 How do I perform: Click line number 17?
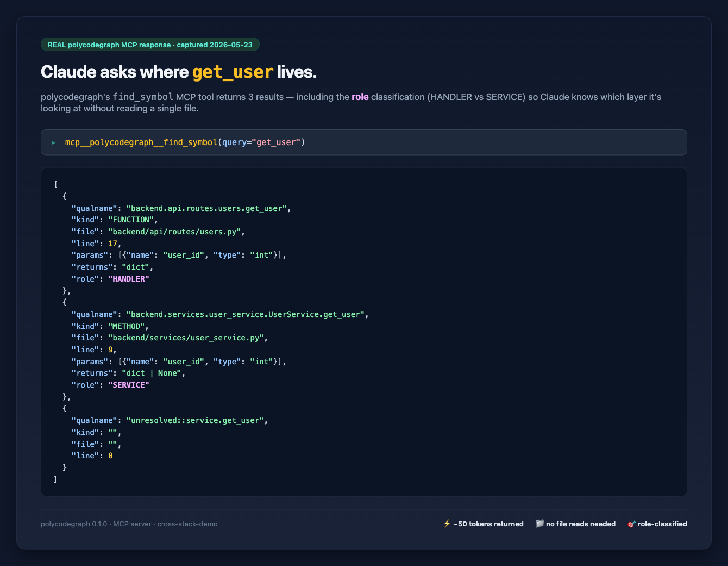tap(112, 244)
